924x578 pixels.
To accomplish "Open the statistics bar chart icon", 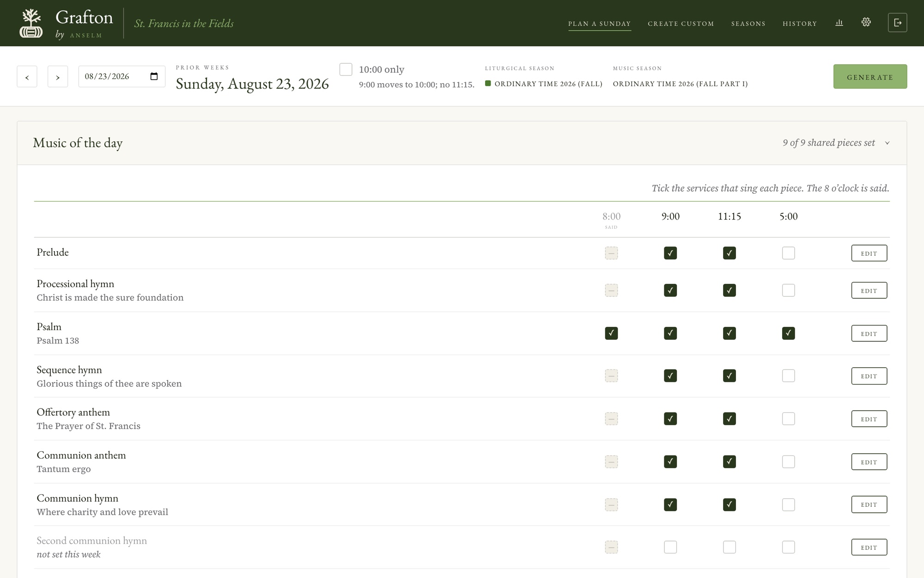I will click(839, 23).
